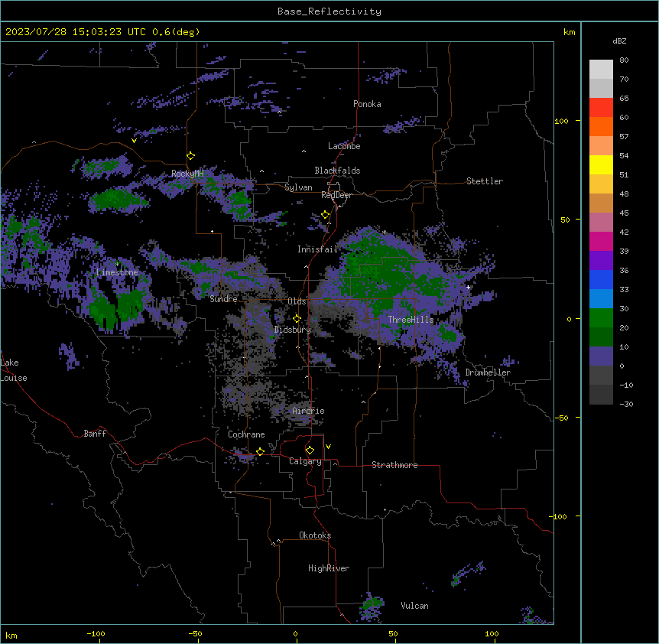Screen dimensions: 659x644
Task: Choose the blue 33-36 dBZ legend color
Action: (x=601, y=279)
